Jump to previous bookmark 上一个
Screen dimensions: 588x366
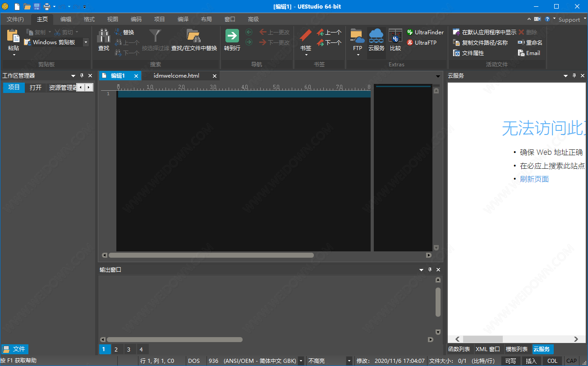coord(329,32)
